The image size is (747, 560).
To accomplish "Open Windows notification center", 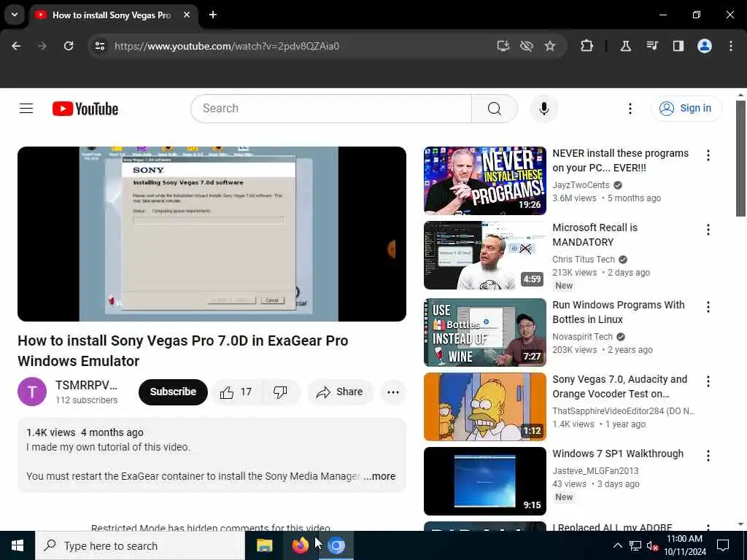I will 723,545.
